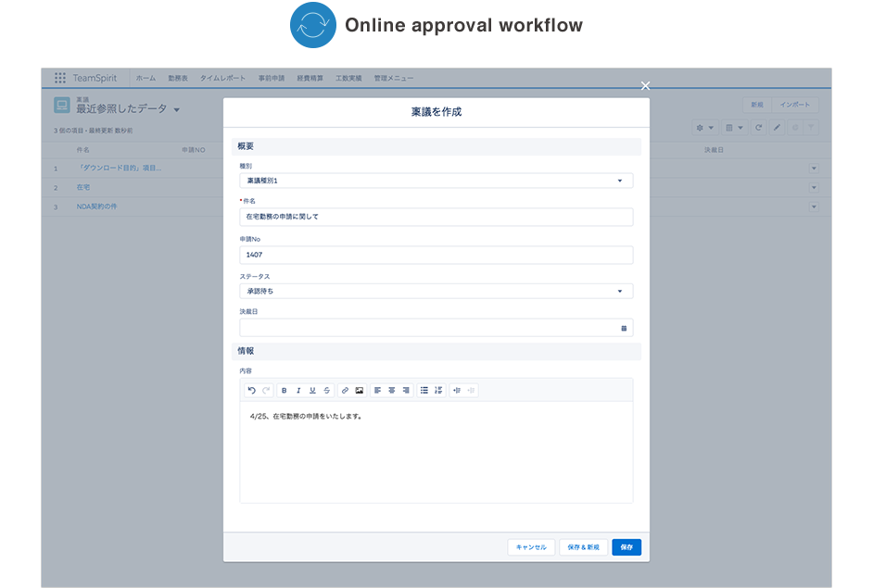Open the calendar picker for 決裁日
Screen dimensions: 873x588
[624, 328]
